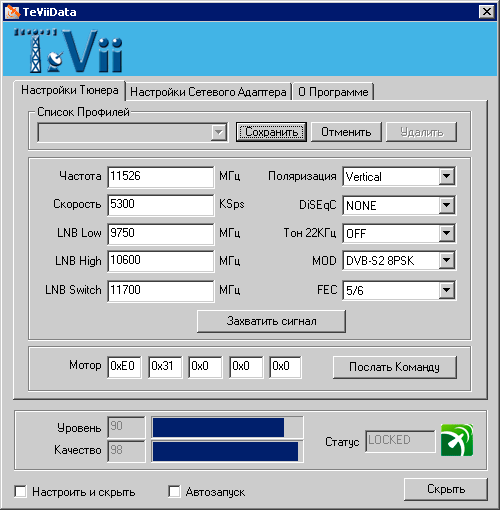500x510 pixels.
Task: Click the TeVii logo in the banner
Action: (68, 50)
